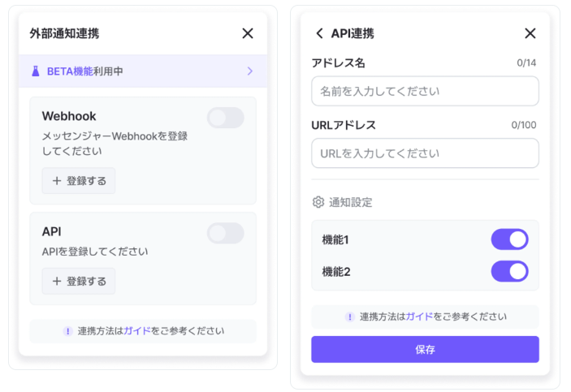The image size is (571, 392).
Task: Turn off the 機能1 toggle
Action: (509, 239)
